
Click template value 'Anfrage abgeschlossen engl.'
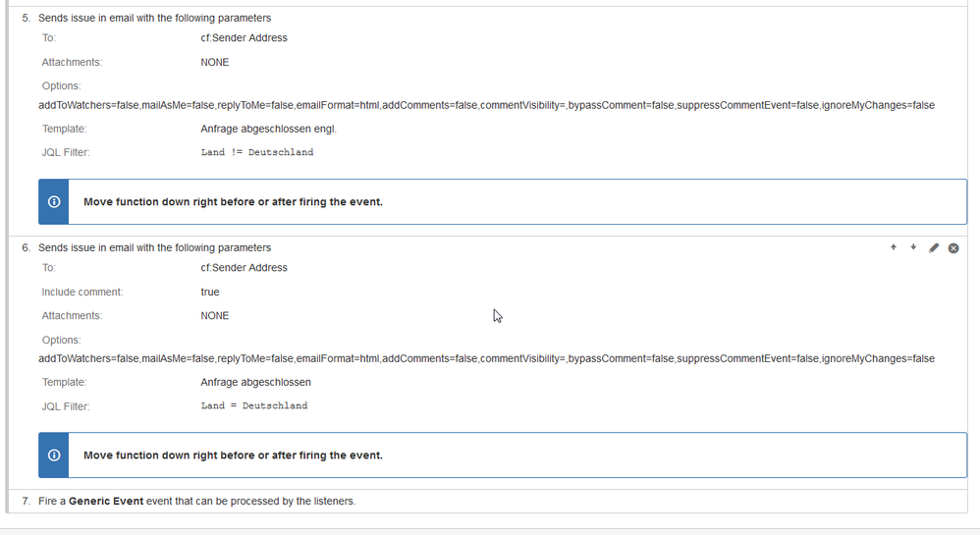(x=268, y=129)
